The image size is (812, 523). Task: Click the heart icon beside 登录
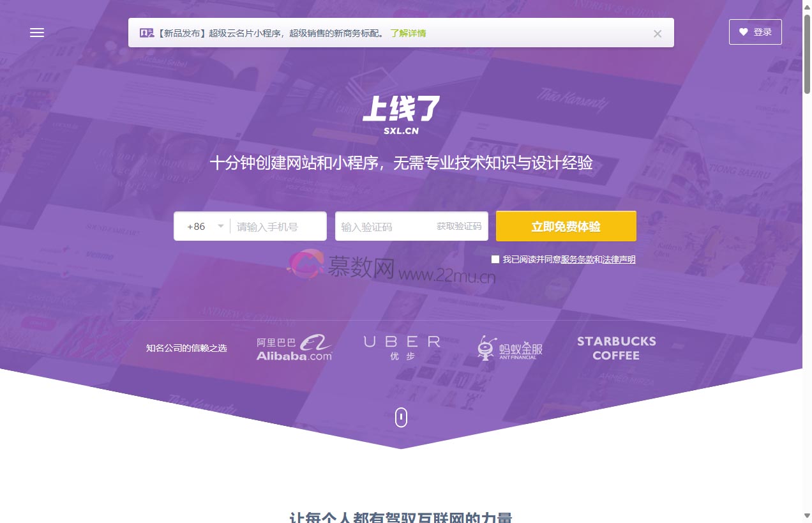click(742, 32)
